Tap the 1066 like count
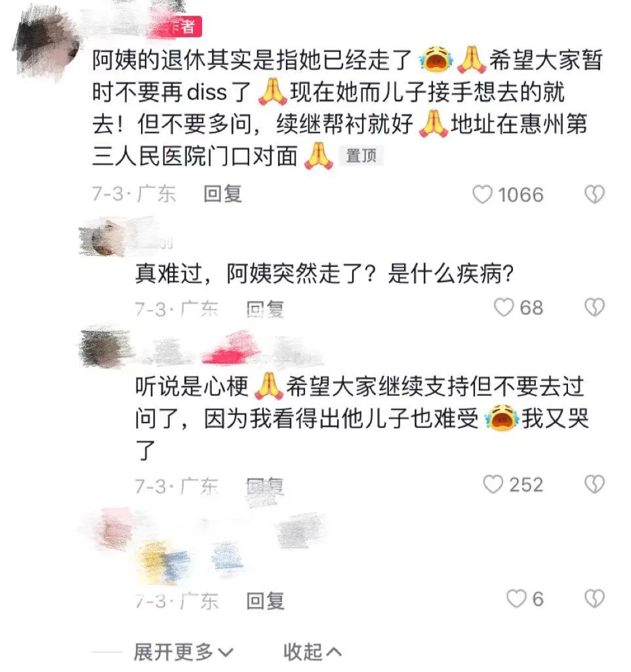This screenshot has height=672, width=631. (521, 195)
